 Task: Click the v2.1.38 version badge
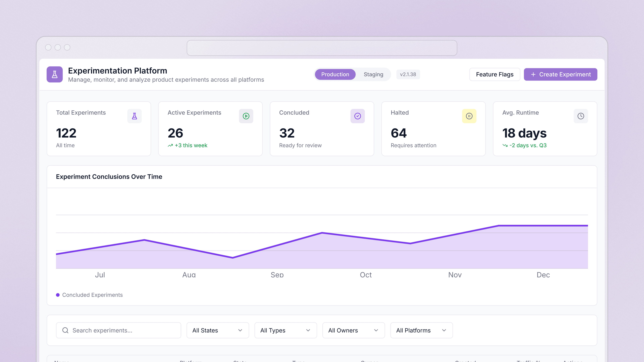pos(408,74)
